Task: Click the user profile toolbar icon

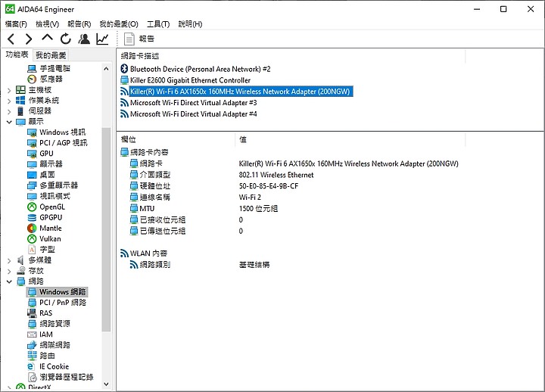Action: pos(84,39)
